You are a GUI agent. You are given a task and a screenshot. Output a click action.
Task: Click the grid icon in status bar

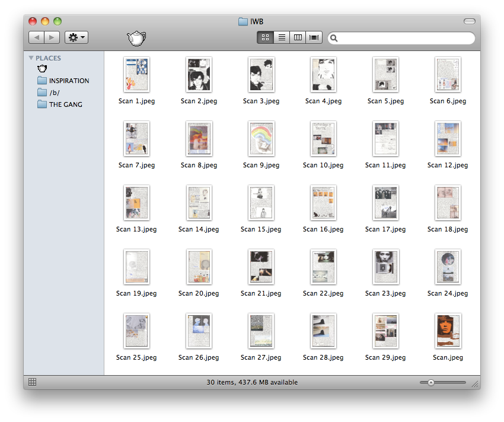coord(33,382)
